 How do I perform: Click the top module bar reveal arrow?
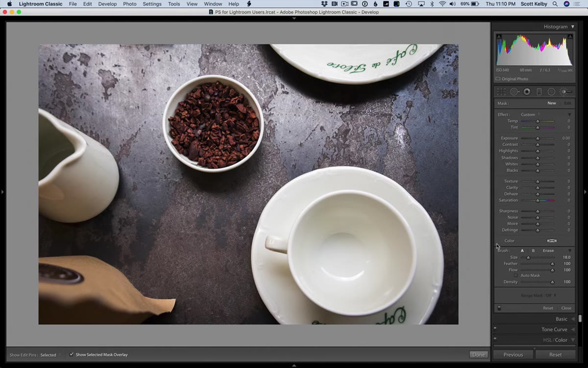tap(294, 18)
